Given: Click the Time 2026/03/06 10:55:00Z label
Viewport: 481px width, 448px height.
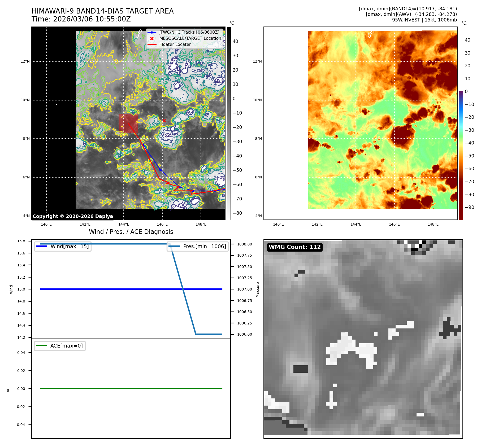Looking at the screenshot, I should click(81, 19).
